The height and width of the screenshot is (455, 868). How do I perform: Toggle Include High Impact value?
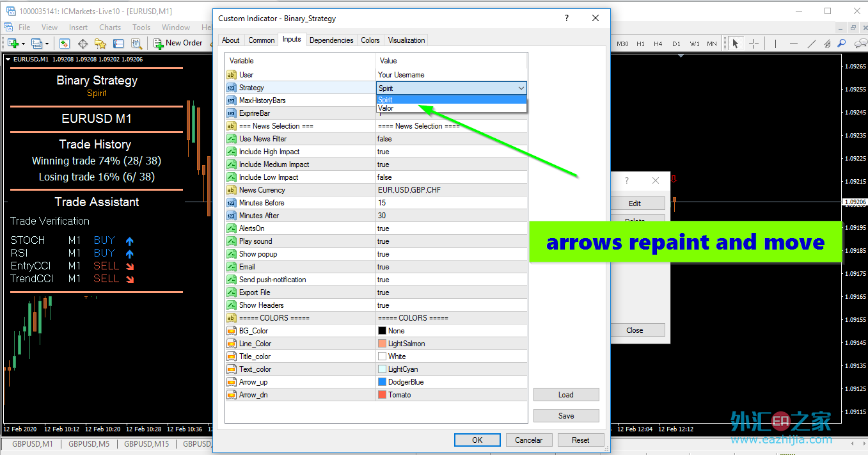tap(452, 152)
